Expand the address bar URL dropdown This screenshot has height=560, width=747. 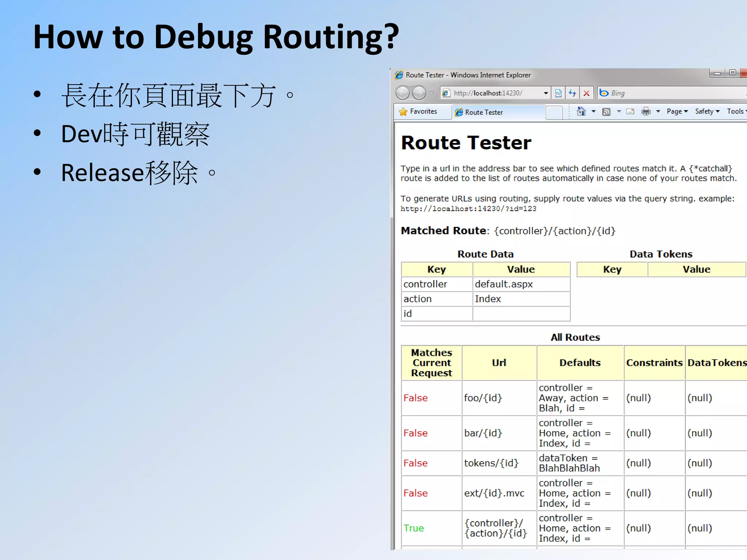[546, 93]
